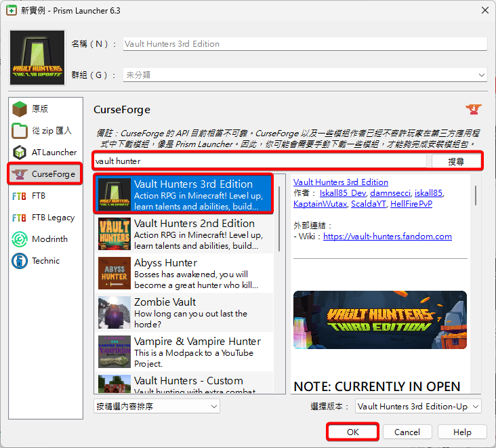
Task: Open author link KaptainWutax
Action: pos(320,204)
